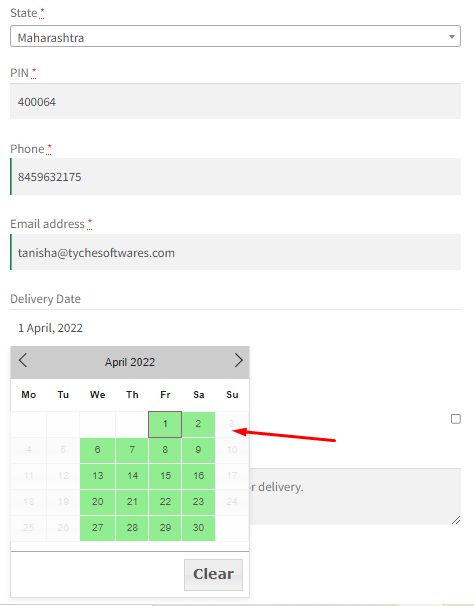Choose April 21 in the calendar
Image resolution: width=474 pixels, height=606 pixels.
[x=132, y=502]
